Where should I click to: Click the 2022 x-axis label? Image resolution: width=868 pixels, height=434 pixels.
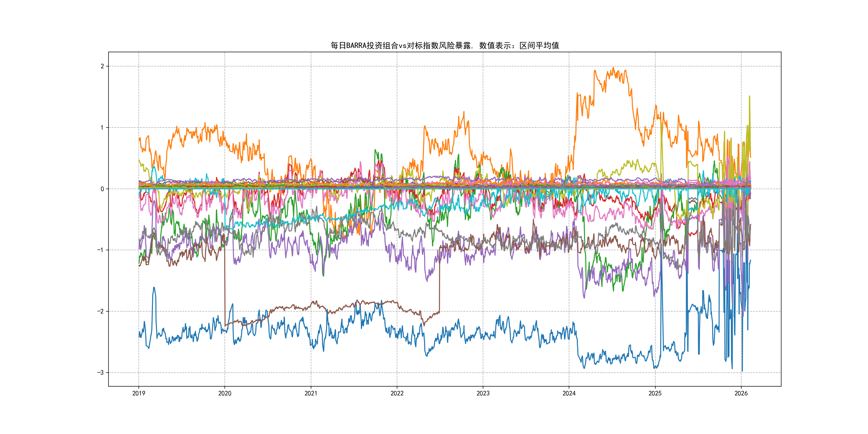(x=397, y=393)
